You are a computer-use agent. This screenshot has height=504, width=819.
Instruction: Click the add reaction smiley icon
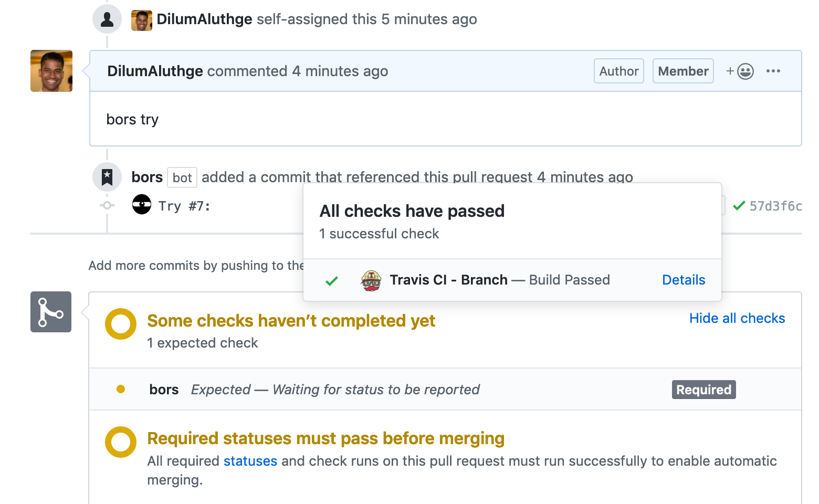pos(744,71)
